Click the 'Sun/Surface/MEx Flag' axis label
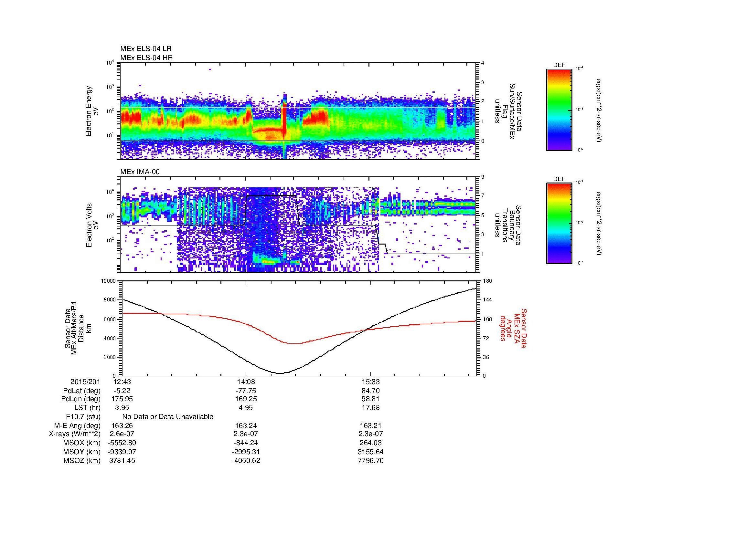Image resolution: width=756 pixels, height=534 pixels. coord(508,111)
